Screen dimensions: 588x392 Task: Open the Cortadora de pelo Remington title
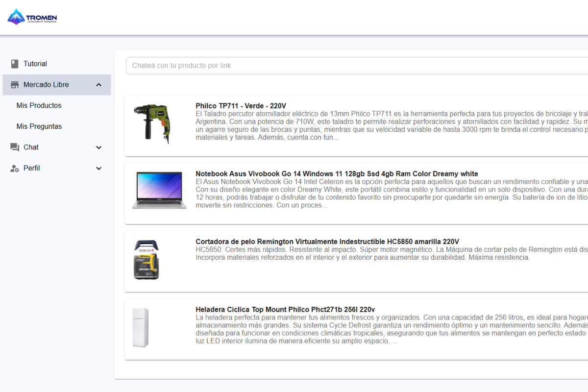point(327,242)
